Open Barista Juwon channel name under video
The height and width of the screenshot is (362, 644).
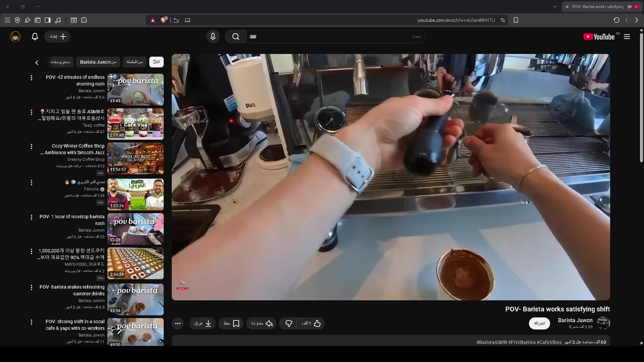pyautogui.click(x=575, y=320)
